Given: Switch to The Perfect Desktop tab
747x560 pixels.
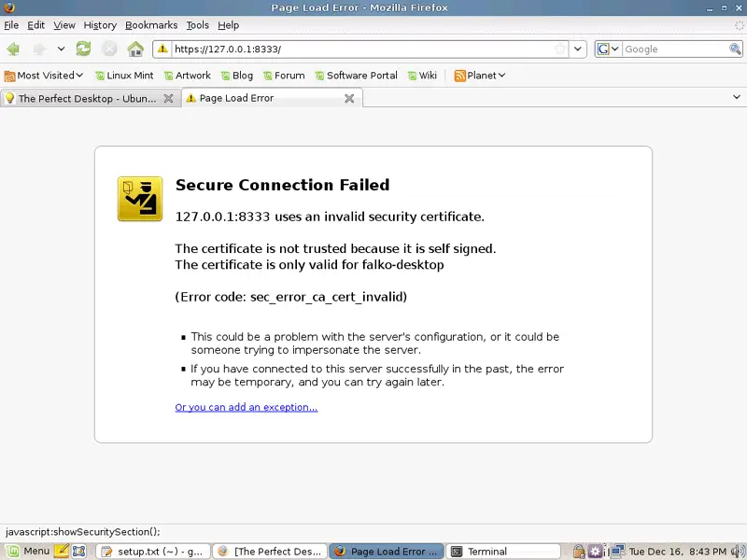Looking at the screenshot, I should point(90,98).
